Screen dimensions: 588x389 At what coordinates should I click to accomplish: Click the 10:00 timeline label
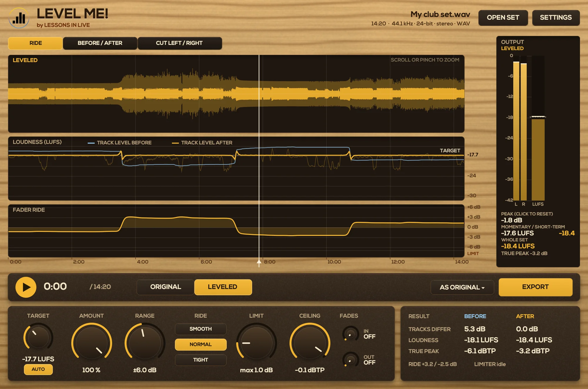[x=334, y=262]
